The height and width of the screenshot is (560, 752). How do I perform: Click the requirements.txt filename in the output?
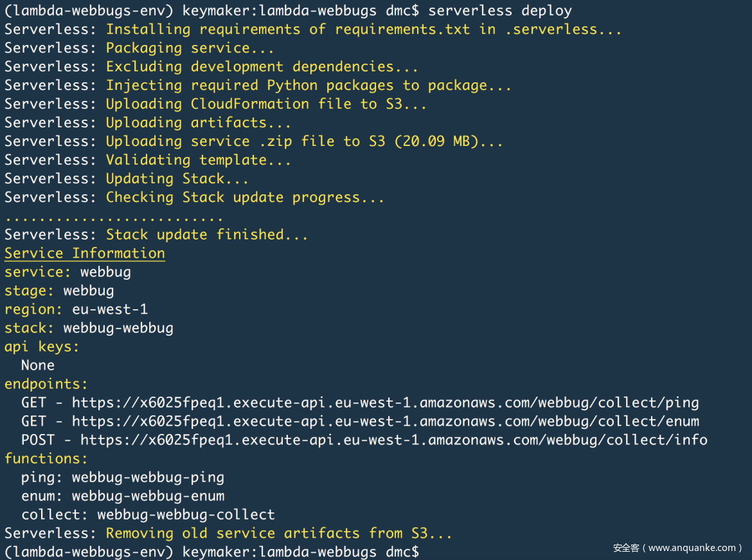pos(402,30)
